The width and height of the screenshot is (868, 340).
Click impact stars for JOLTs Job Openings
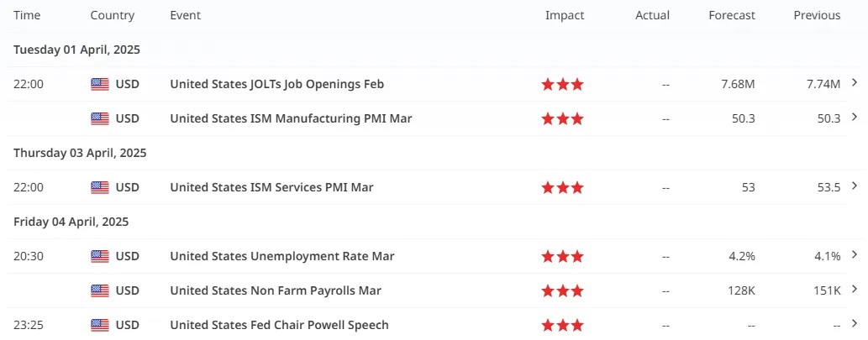point(562,84)
